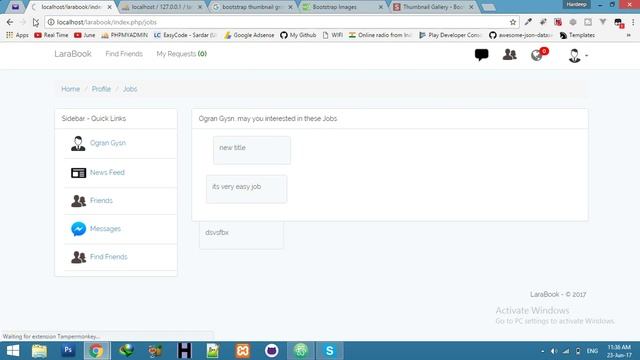Switch to localhost / 127.0.0.1 tab
The height and width of the screenshot is (360, 640).
pos(162,7)
